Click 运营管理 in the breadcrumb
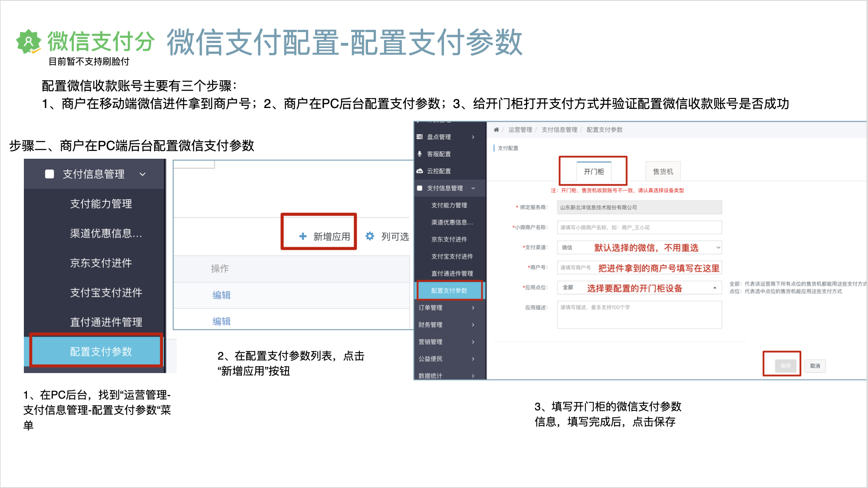868x488 pixels. [x=520, y=130]
